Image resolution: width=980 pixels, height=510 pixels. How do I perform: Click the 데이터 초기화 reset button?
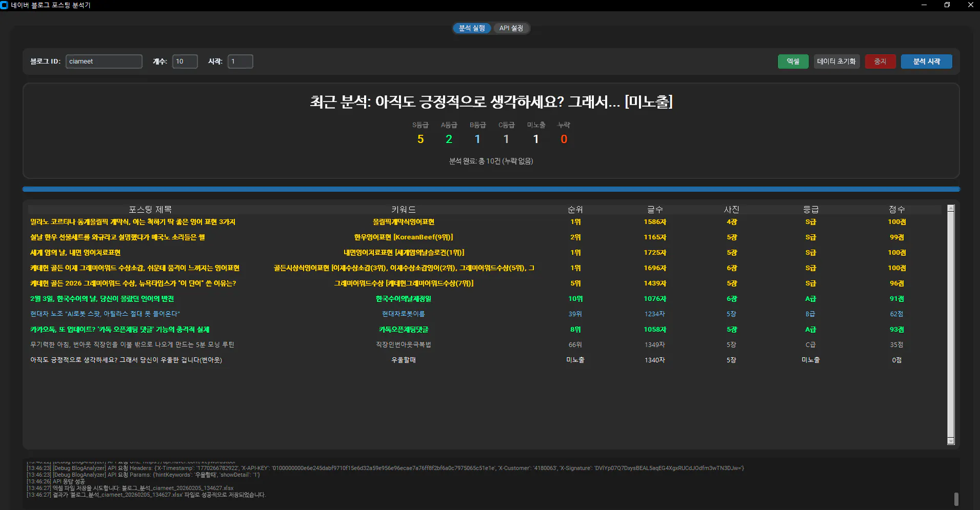tap(836, 61)
